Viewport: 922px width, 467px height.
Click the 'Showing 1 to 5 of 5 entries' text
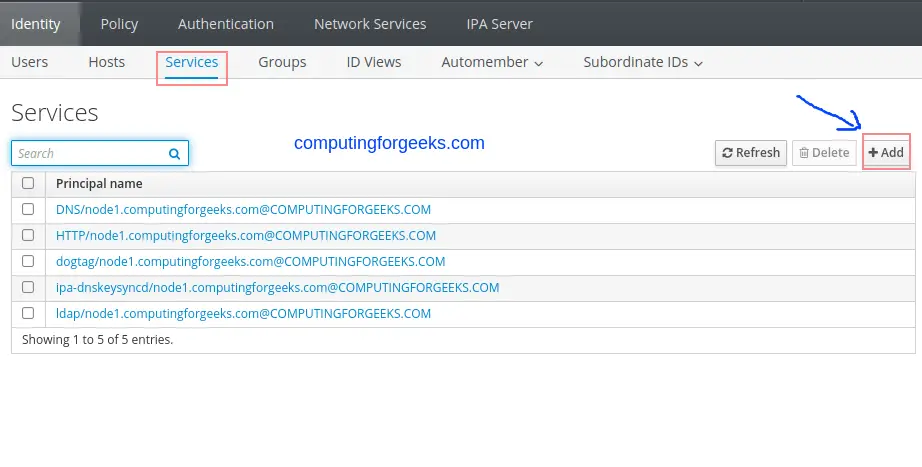tap(98, 339)
